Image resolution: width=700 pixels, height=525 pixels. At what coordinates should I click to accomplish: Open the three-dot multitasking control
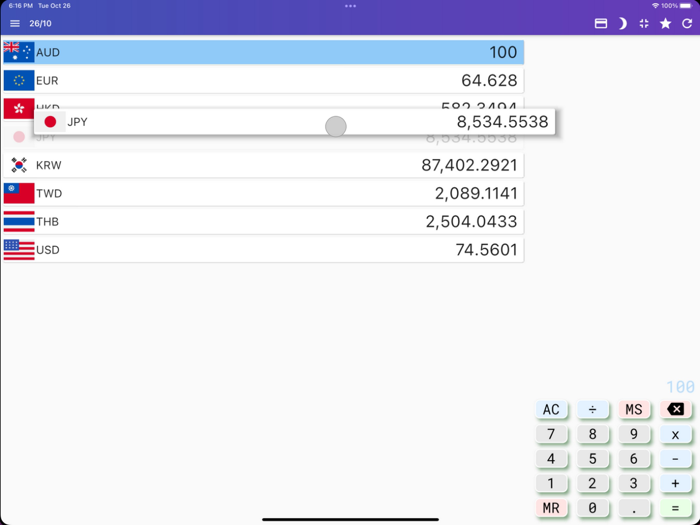pos(350,6)
